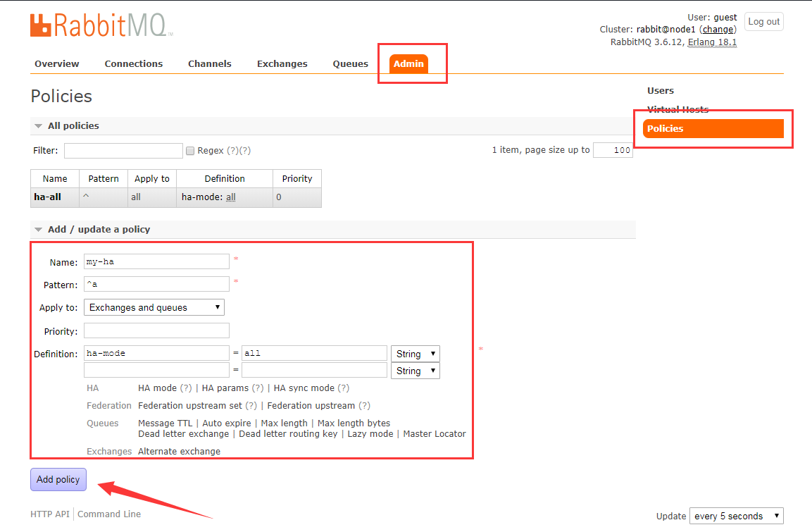Enable the Regex filter checkbox

[190, 151]
